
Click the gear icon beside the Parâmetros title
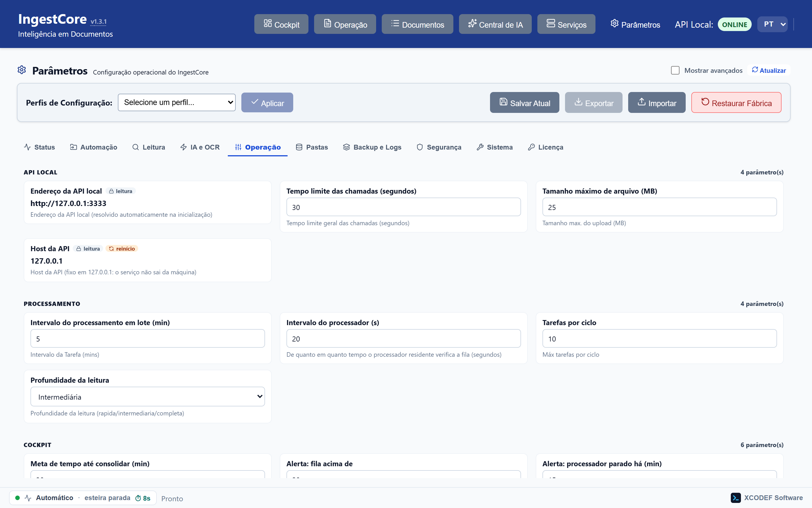[22, 70]
